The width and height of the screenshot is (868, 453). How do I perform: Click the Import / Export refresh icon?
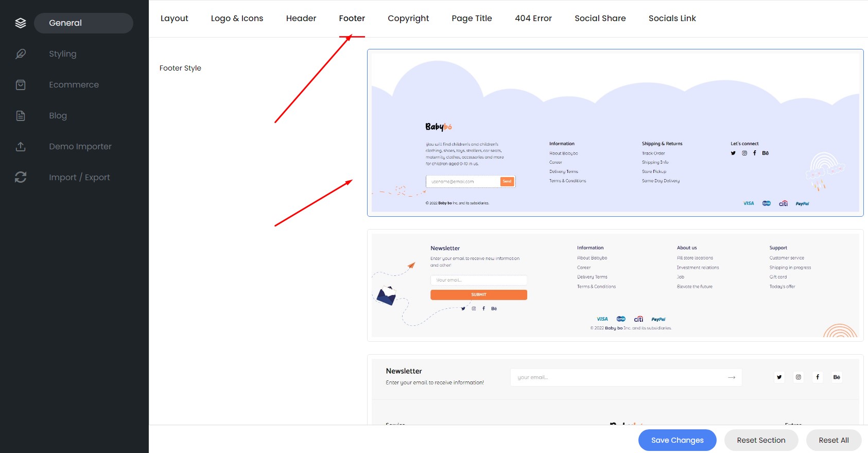coord(21,178)
